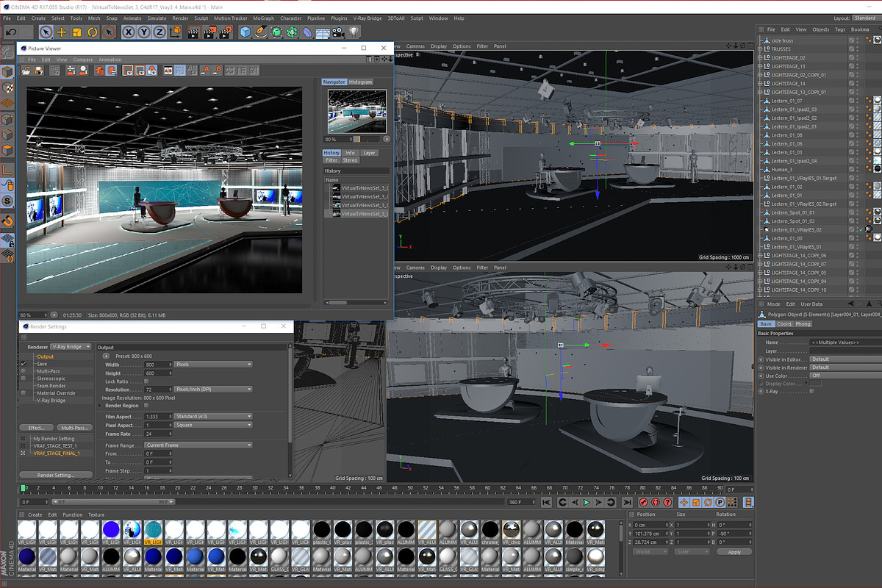Activate the Move tool

62,32
